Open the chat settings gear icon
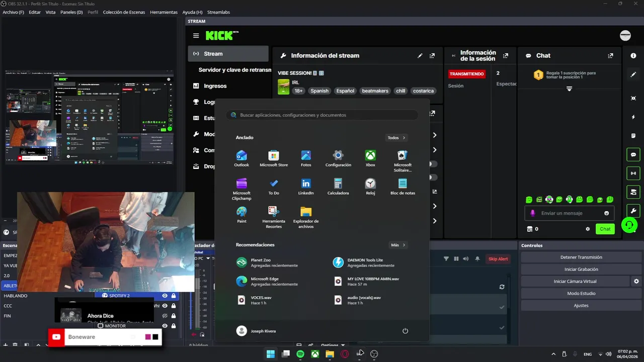This screenshot has height=362, width=644. point(588,229)
